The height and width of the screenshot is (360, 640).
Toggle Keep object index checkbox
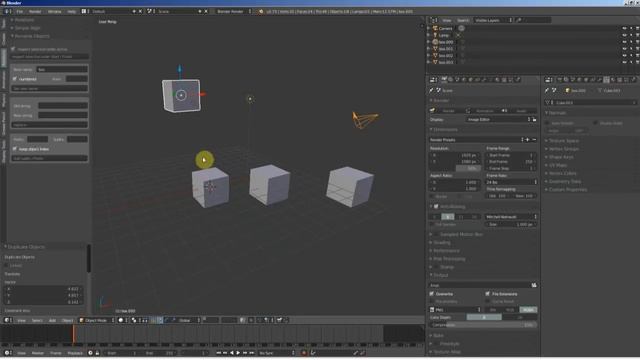tap(15, 149)
